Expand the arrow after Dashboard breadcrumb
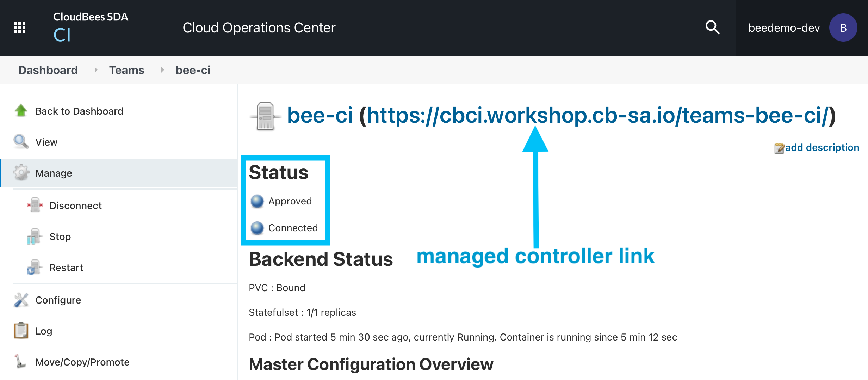 pyautogui.click(x=95, y=70)
